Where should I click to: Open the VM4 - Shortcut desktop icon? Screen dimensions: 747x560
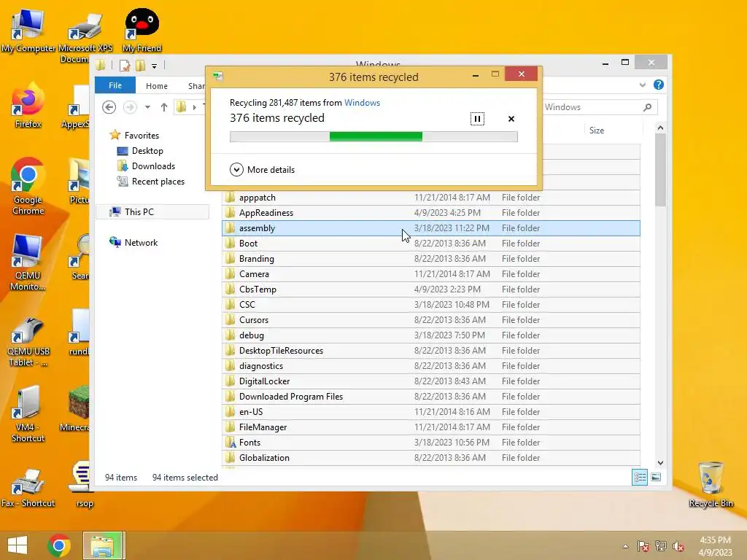pyautogui.click(x=28, y=414)
